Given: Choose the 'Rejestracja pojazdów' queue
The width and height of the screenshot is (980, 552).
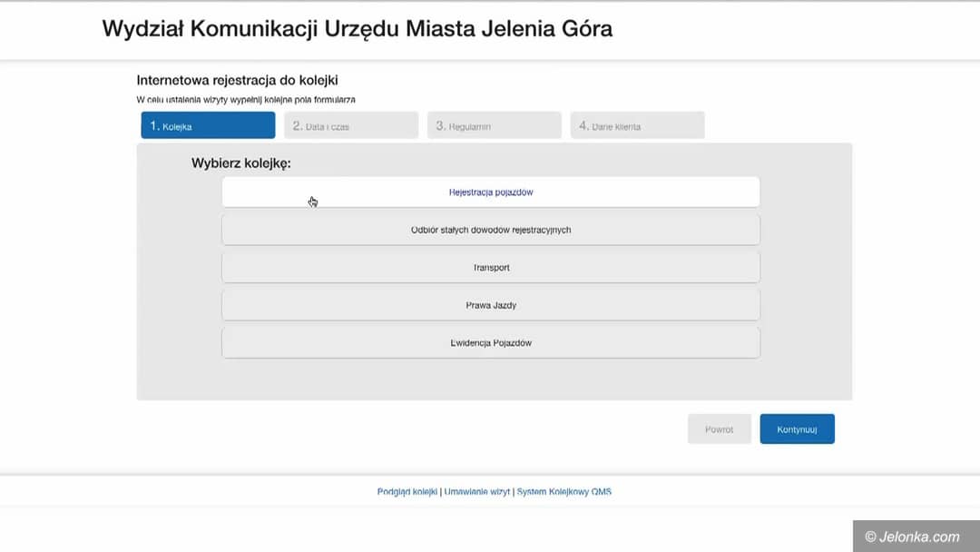Looking at the screenshot, I should (x=490, y=192).
